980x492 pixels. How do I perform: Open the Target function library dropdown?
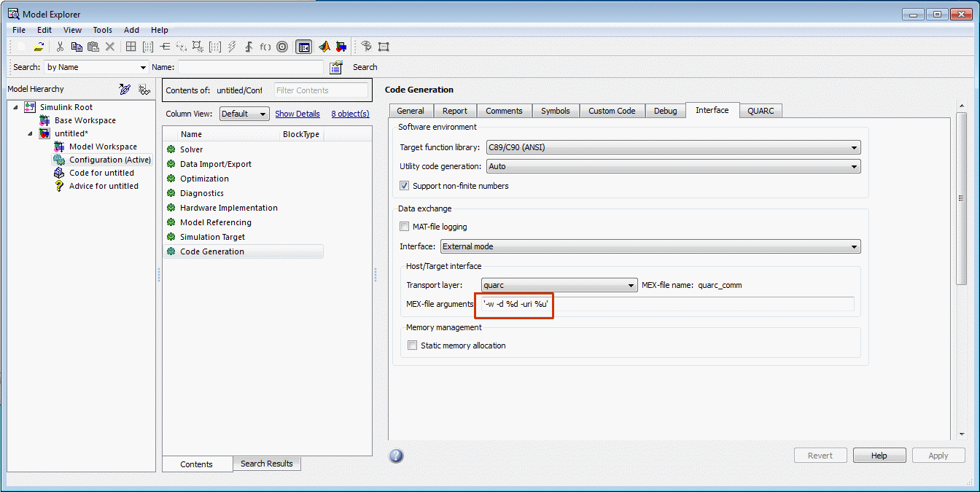[x=672, y=147]
